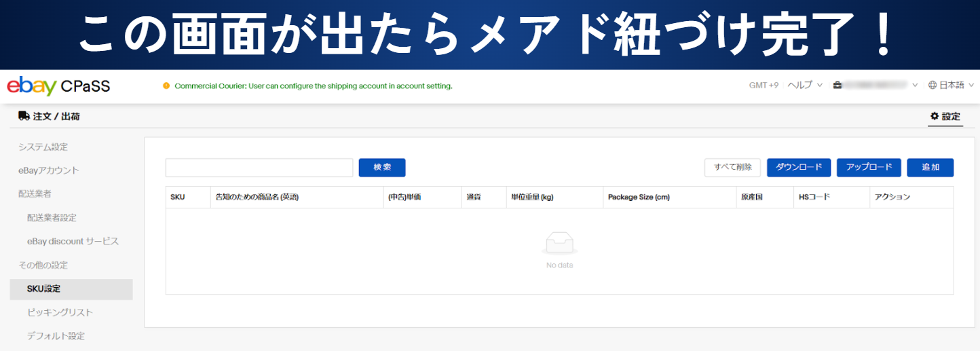Click the globe language icon

click(x=932, y=86)
